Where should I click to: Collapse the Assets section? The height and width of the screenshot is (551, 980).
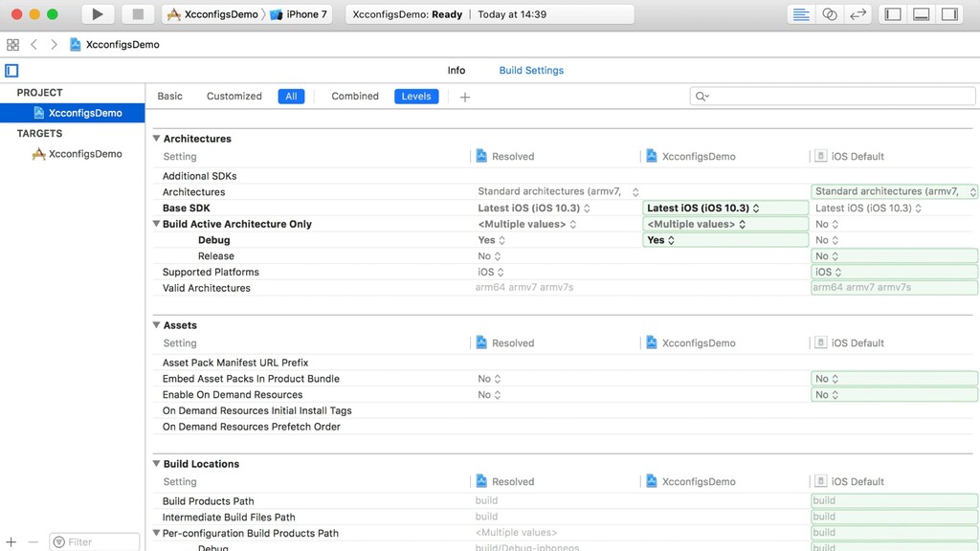coord(156,325)
